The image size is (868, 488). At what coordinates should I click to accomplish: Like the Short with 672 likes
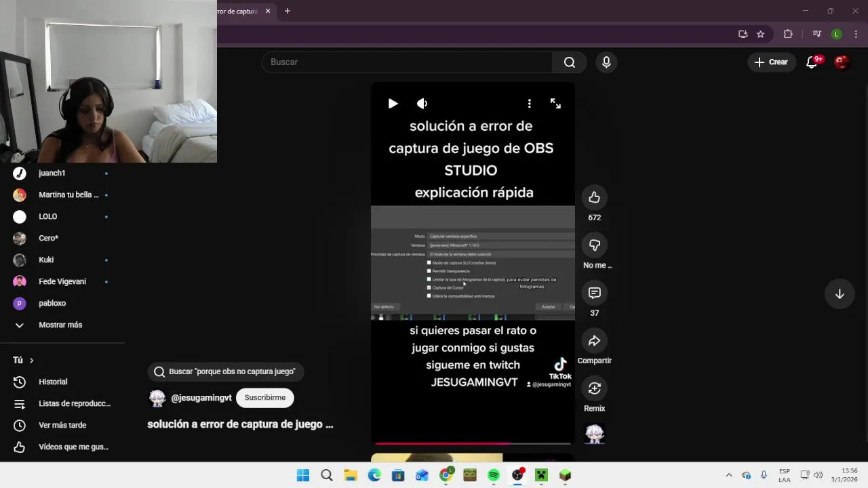(595, 197)
